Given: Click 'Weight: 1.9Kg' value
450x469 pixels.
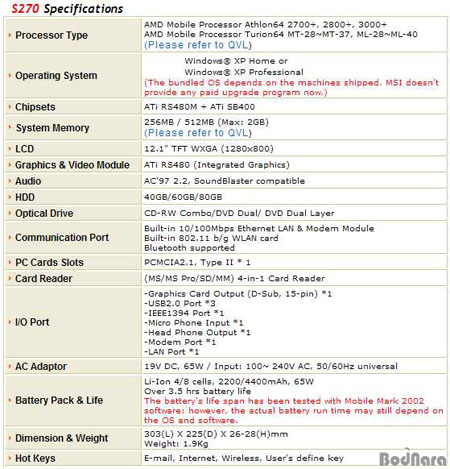Looking at the screenshot, I should pyautogui.click(x=176, y=444).
